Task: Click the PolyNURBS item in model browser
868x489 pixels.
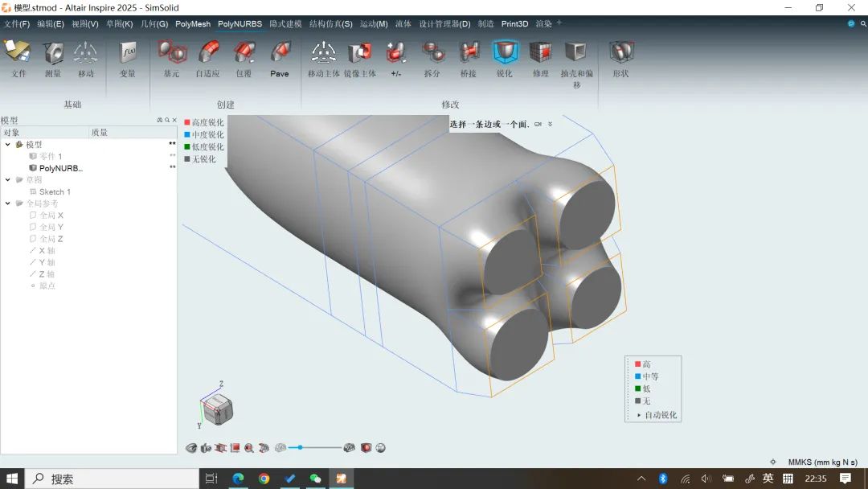Action: click(60, 168)
